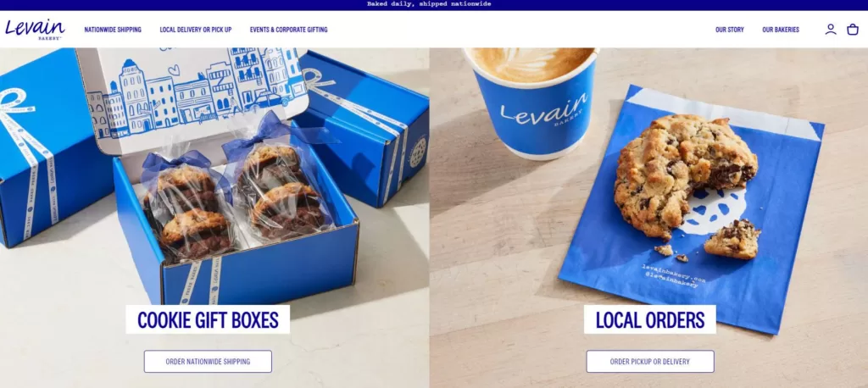Viewport: 868px width, 388px height.
Task: Click the Levain Bakery logo
Action: [35, 30]
